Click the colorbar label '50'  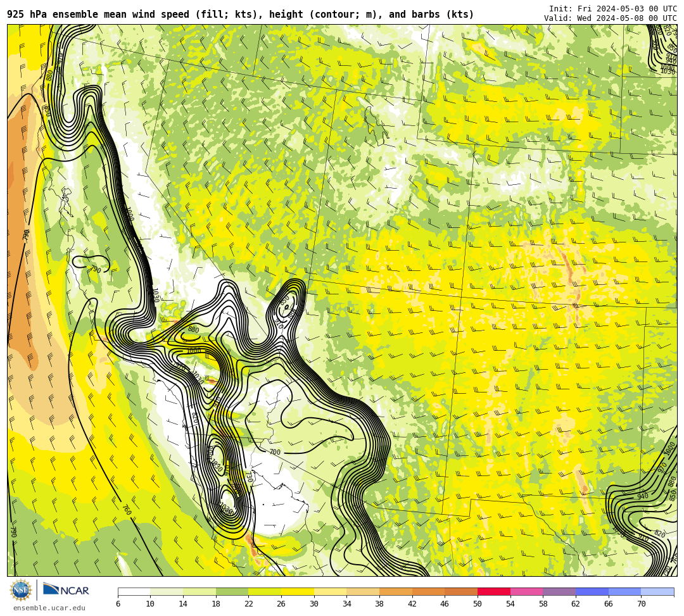point(478,604)
